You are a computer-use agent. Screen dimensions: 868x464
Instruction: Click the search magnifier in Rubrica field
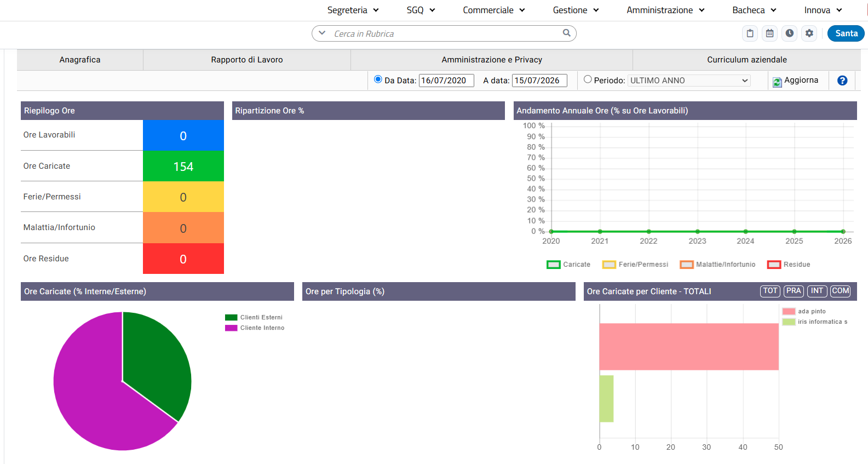point(566,33)
